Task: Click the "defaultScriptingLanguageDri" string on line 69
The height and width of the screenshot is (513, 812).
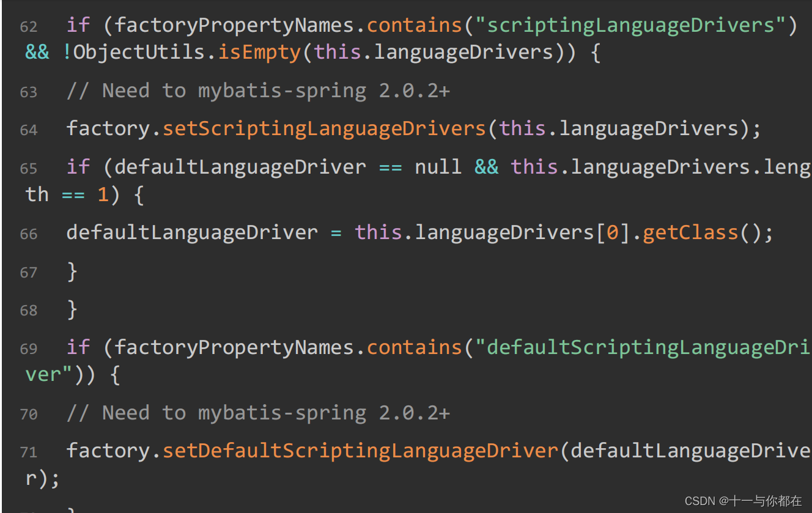Action: click(x=643, y=347)
